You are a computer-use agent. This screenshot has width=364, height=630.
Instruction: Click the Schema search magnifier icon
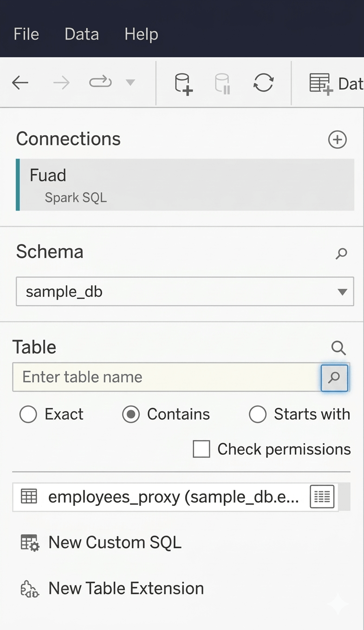click(341, 253)
